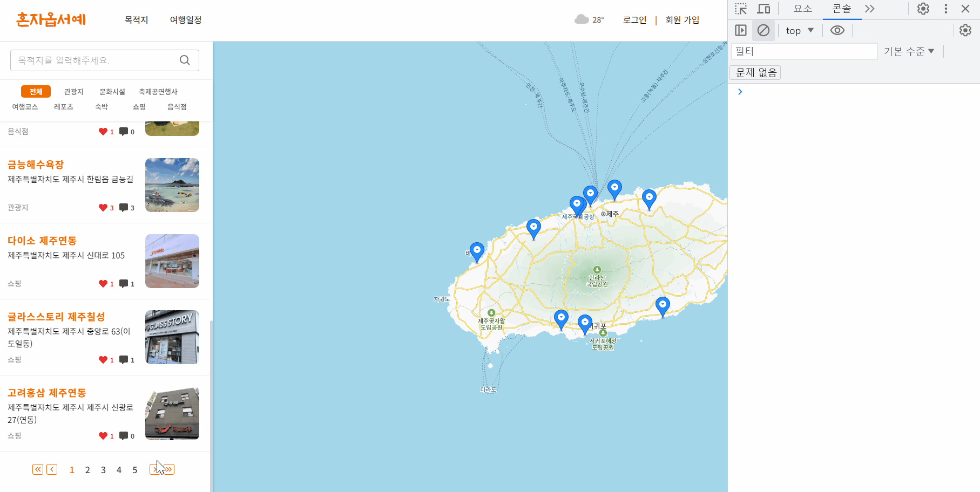The height and width of the screenshot is (492, 980).
Task: Toggle the live expression eye icon
Action: click(837, 30)
